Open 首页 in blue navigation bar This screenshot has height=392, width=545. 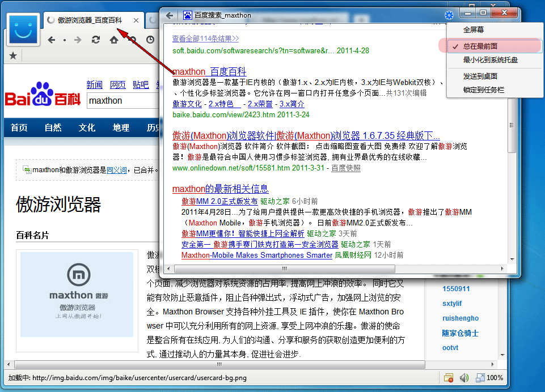(x=19, y=128)
